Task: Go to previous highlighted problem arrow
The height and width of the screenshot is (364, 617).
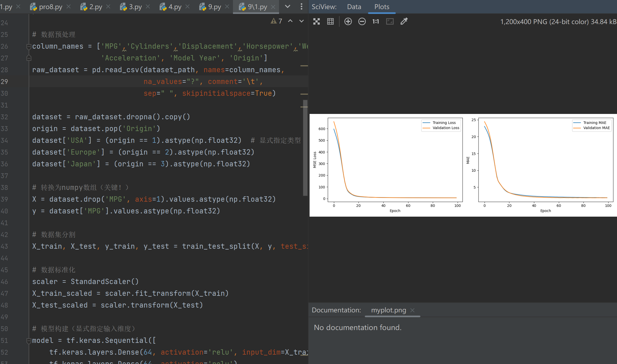Action: coord(290,21)
